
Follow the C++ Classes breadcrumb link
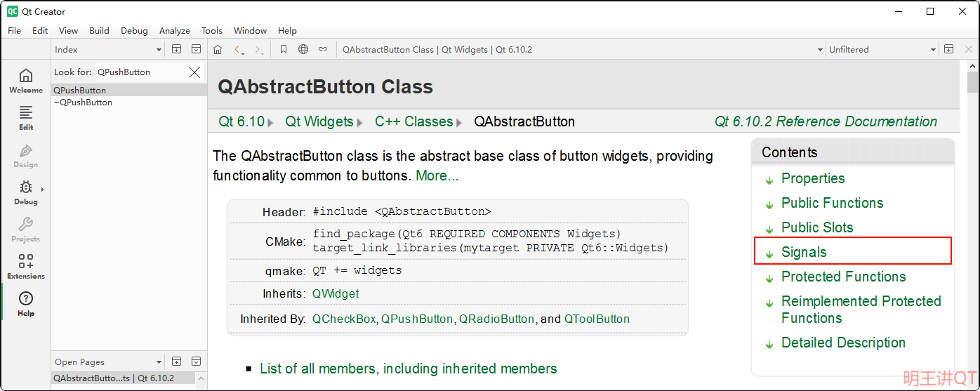(x=414, y=121)
